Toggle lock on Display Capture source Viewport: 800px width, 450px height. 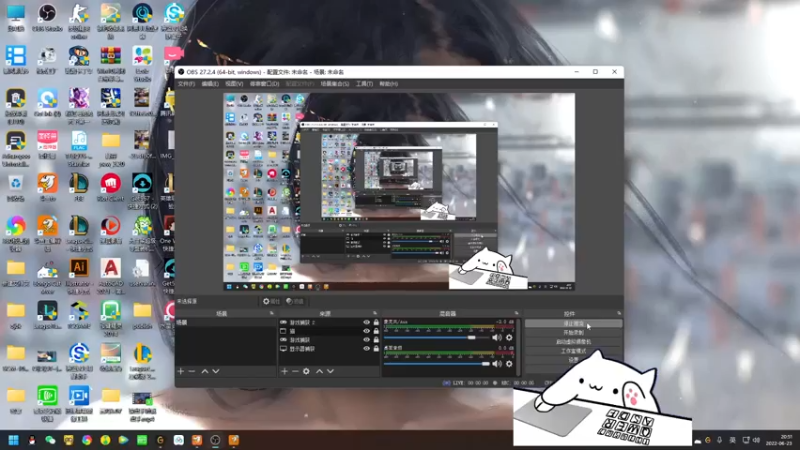[x=377, y=348]
